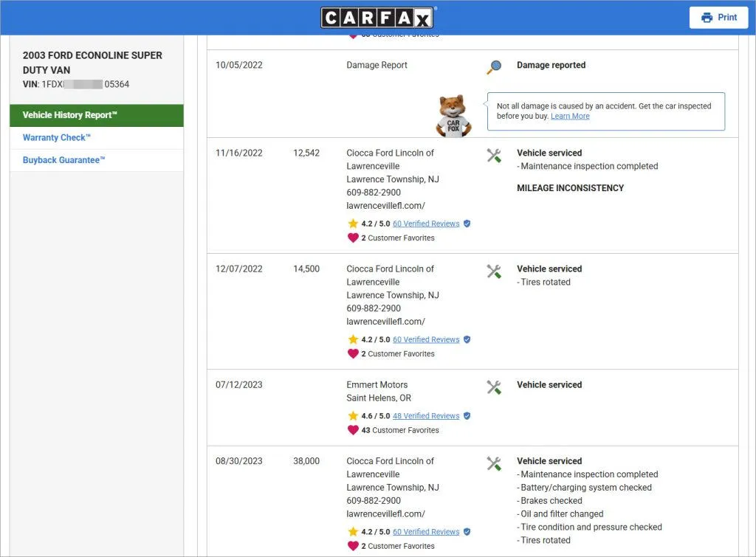Open the Vehicle History Report tab

97,115
